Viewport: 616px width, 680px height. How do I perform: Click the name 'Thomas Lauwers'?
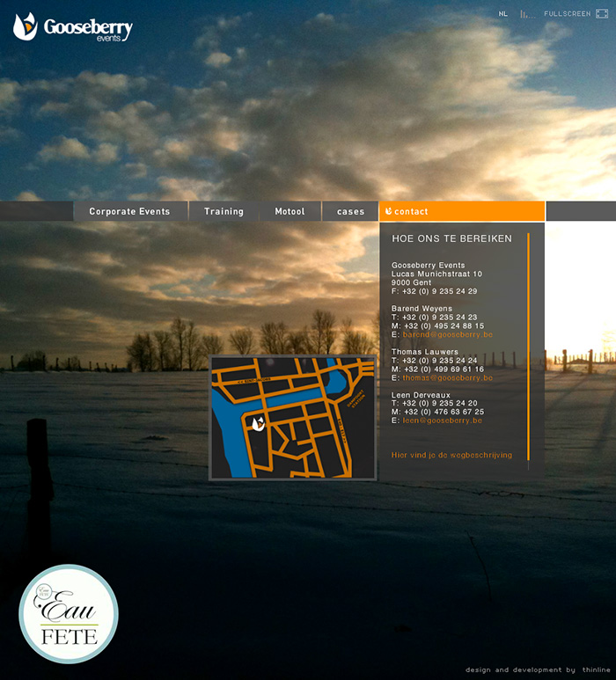[424, 352]
